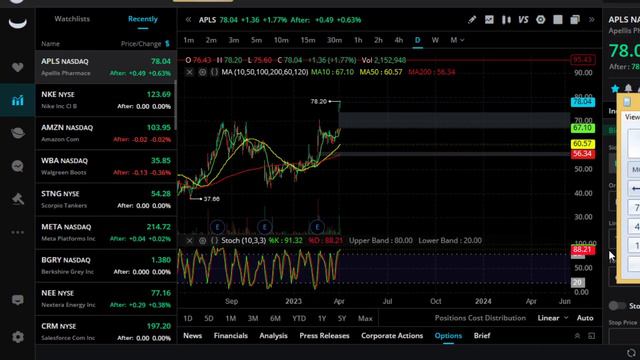Remove the MA indicator with X
Image resolution: width=640 pixels, height=360 pixels.
tap(189, 72)
